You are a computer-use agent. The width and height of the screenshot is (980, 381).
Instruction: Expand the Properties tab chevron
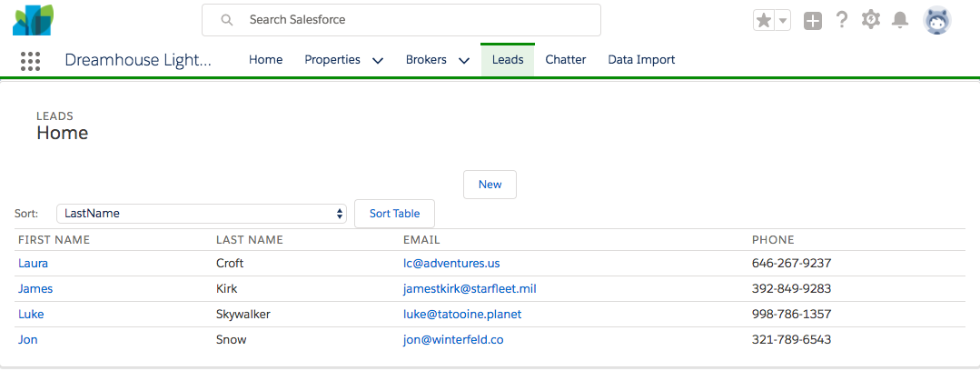click(x=378, y=61)
